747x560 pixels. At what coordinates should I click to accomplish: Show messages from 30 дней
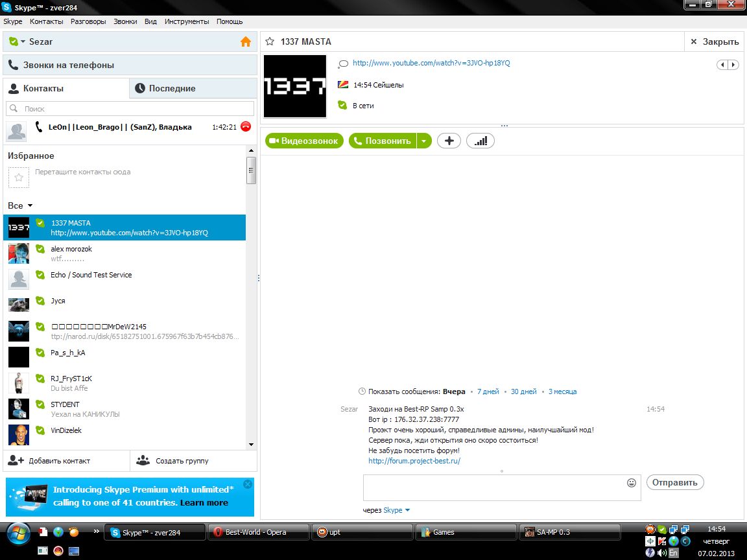point(523,391)
